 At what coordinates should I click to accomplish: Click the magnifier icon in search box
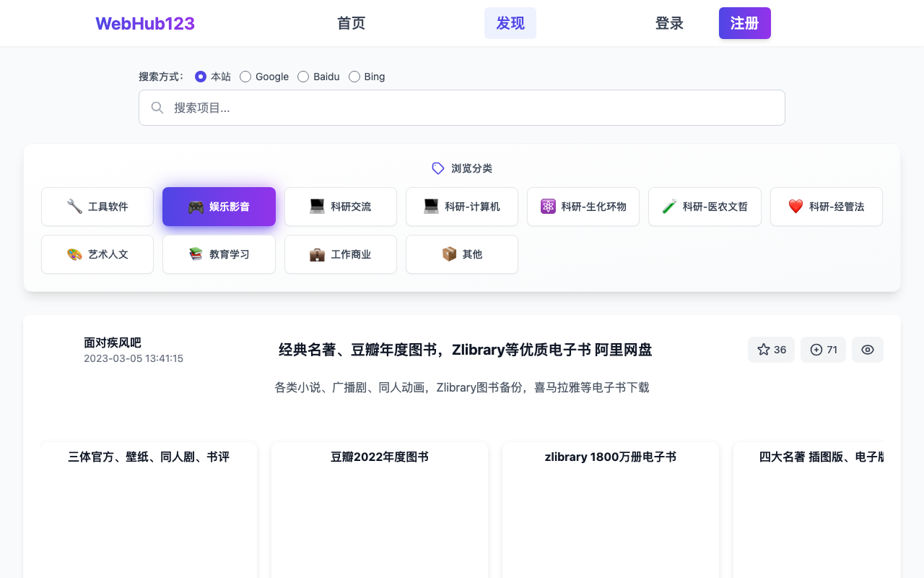pos(157,108)
